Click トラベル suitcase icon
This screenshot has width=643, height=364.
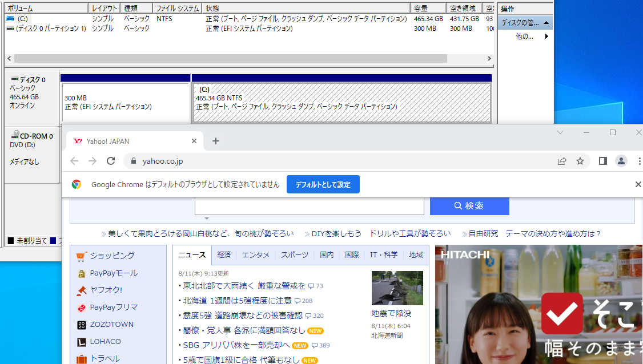coord(82,359)
